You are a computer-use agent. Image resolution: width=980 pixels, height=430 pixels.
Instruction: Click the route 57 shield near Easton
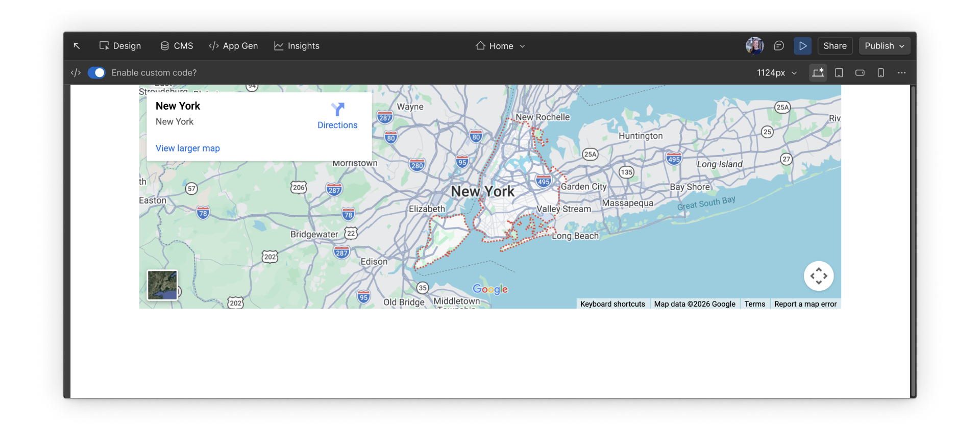191,189
